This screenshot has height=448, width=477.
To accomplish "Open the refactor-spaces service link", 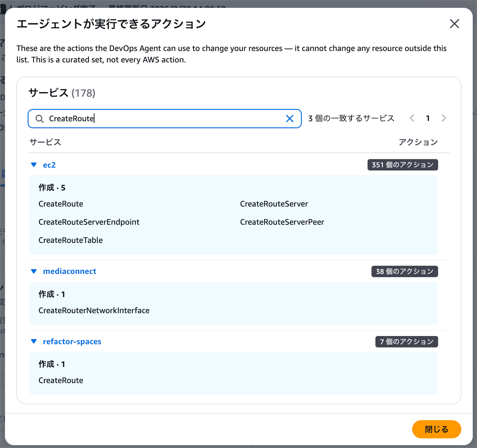I will [72, 342].
